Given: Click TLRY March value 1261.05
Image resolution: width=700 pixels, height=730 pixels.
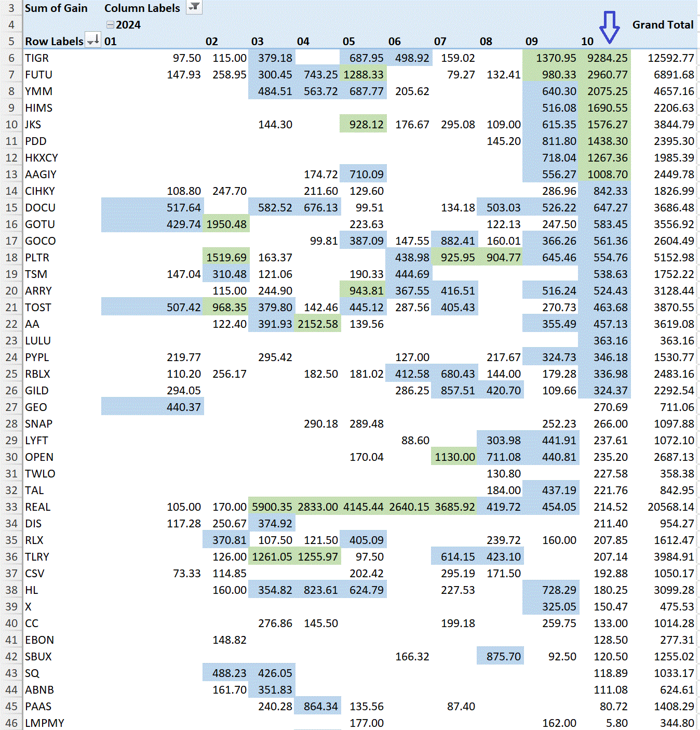Looking at the screenshot, I should pos(272,557).
